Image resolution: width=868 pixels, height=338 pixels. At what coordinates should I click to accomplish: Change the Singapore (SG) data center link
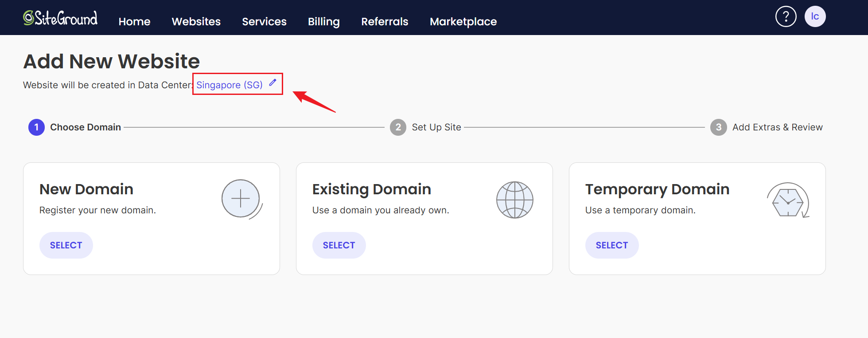click(x=230, y=85)
